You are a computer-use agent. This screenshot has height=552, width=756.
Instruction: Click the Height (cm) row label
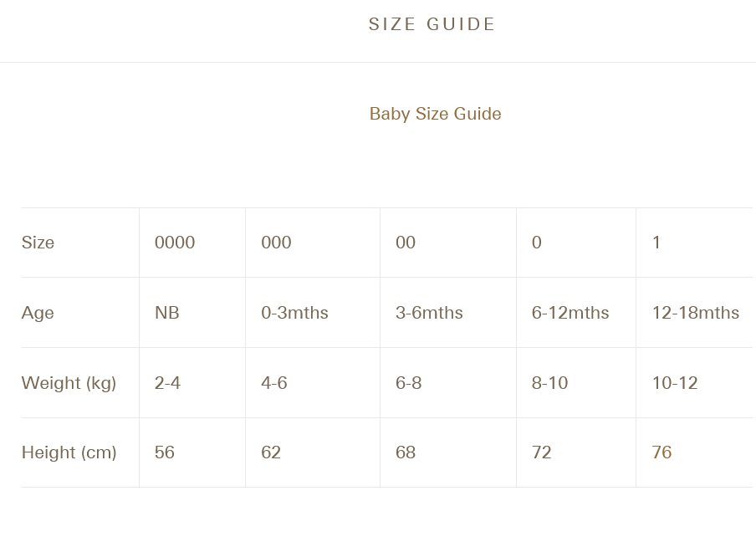(69, 452)
